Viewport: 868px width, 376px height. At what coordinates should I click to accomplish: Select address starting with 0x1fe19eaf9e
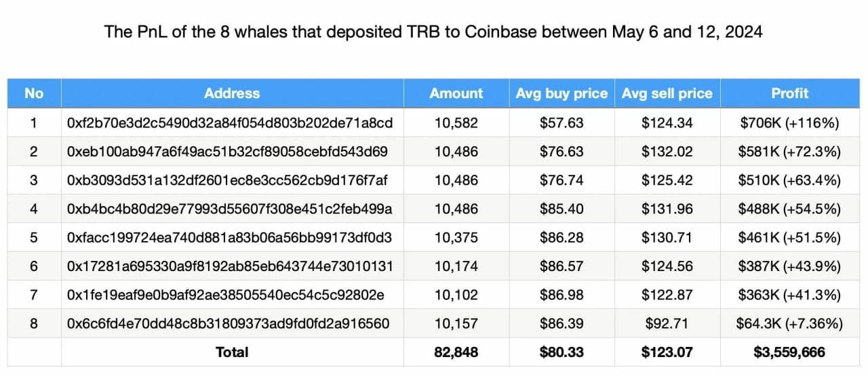click(226, 295)
